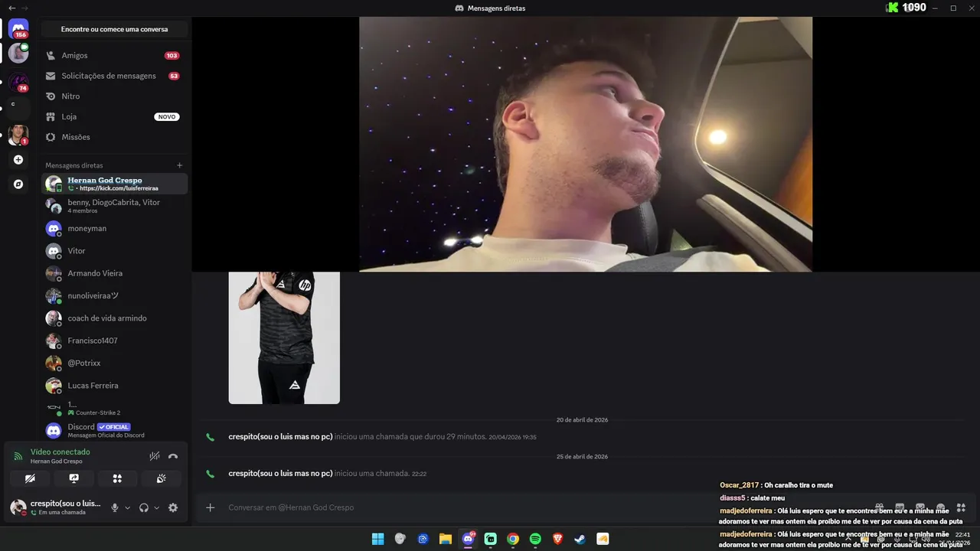The width and height of the screenshot is (980, 551).
Task: Select Hernan God Crespo conversation
Action: coord(114,184)
